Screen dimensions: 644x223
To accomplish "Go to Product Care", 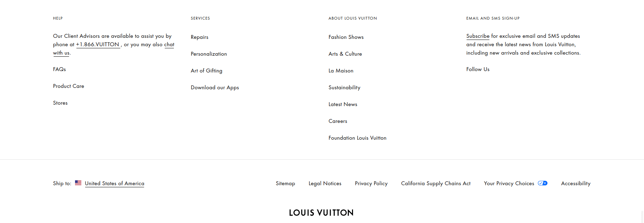I will click(x=68, y=86).
